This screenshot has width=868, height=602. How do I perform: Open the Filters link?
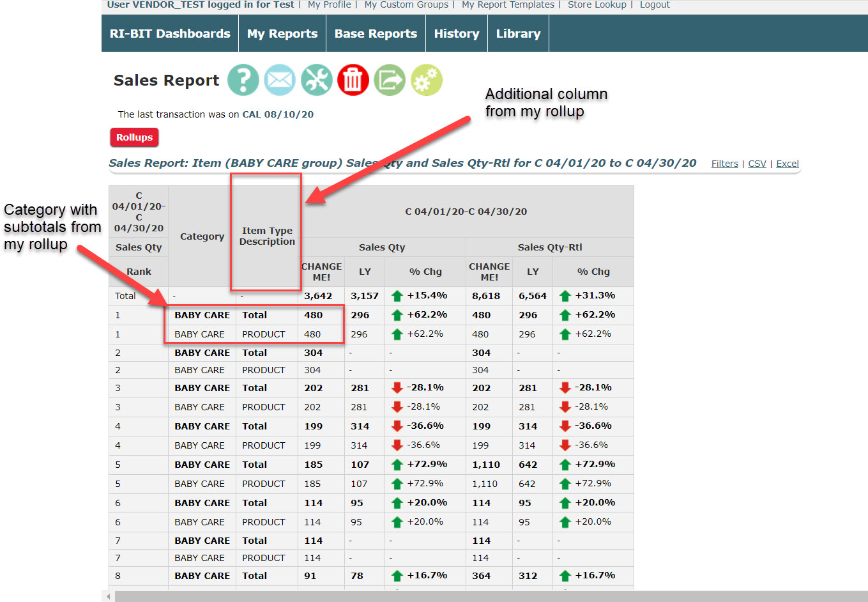724,164
